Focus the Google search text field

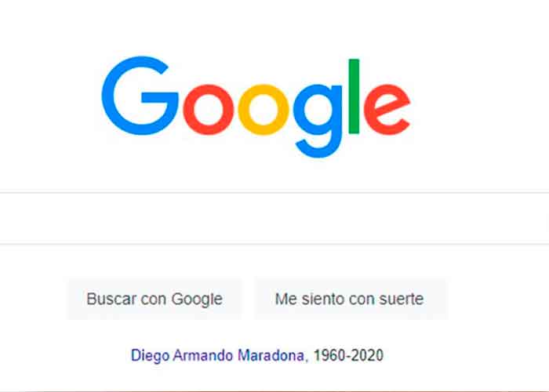point(274,218)
